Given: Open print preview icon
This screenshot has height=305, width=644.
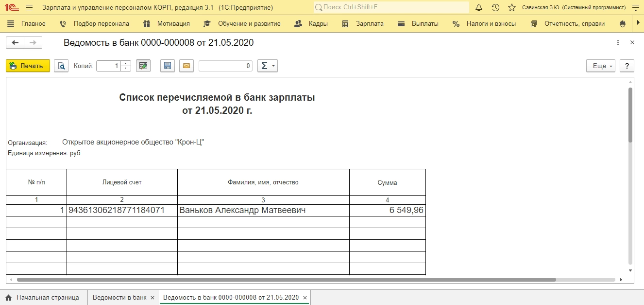Looking at the screenshot, I should tap(61, 66).
